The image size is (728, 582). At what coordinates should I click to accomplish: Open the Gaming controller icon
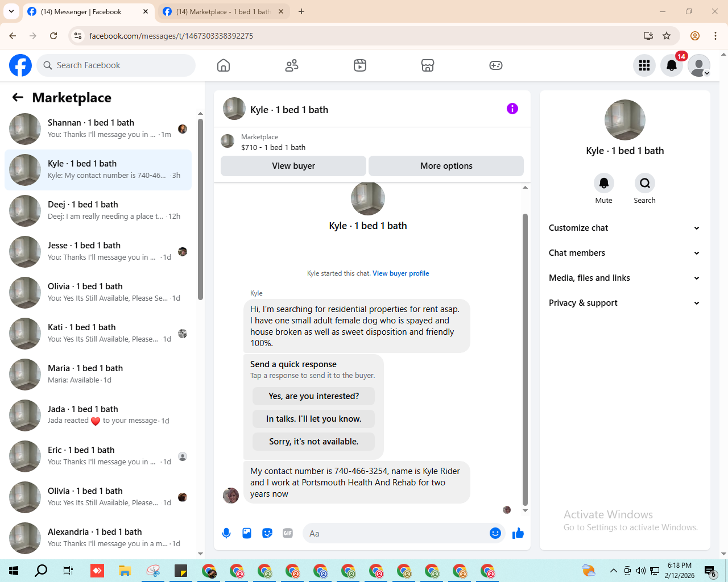[496, 65]
